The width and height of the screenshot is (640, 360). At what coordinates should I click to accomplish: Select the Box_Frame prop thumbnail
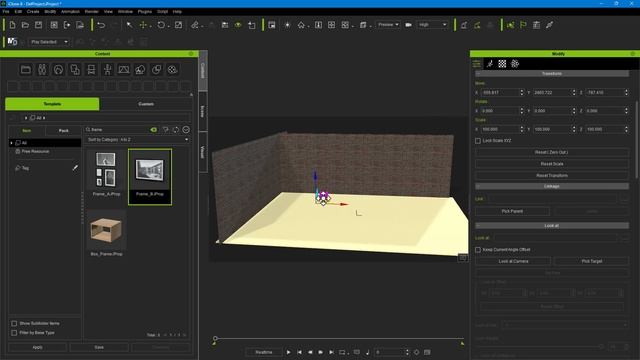tap(106, 234)
